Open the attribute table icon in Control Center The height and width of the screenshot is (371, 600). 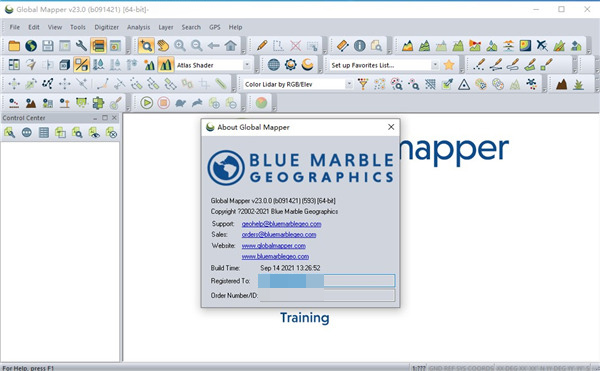[x=44, y=133]
